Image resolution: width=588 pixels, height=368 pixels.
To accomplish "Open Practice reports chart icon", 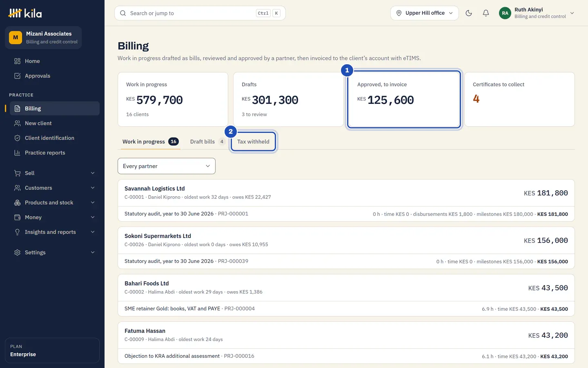I will click(17, 153).
